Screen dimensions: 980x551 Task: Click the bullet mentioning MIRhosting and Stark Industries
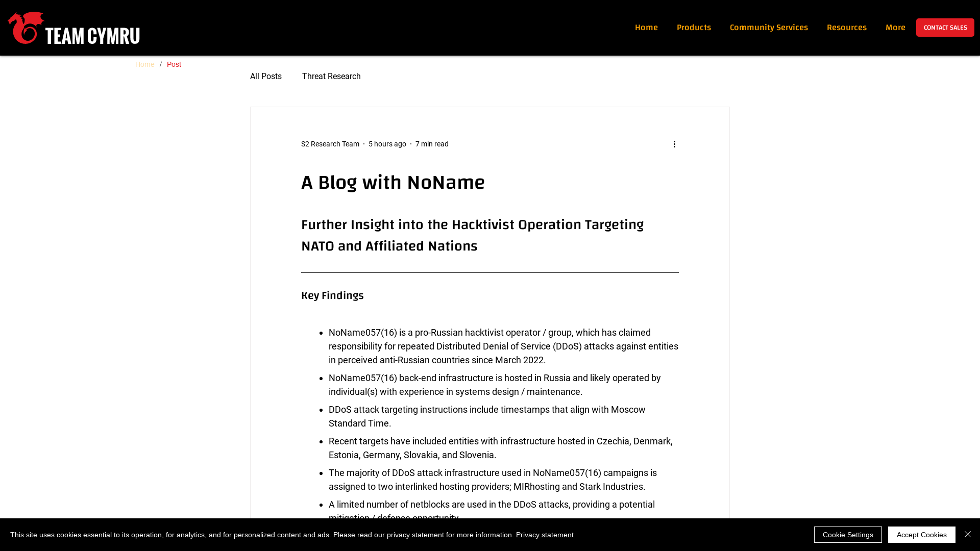(x=493, y=480)
